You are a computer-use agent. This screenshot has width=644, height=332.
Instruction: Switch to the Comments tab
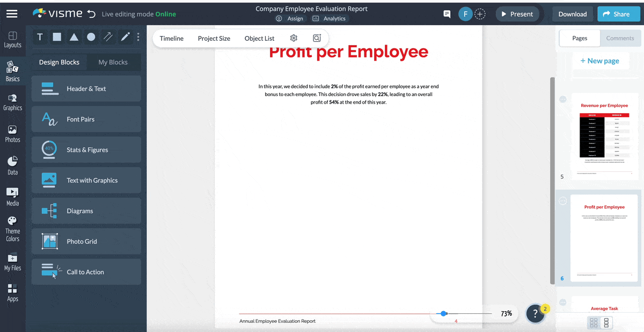(620, 38)
